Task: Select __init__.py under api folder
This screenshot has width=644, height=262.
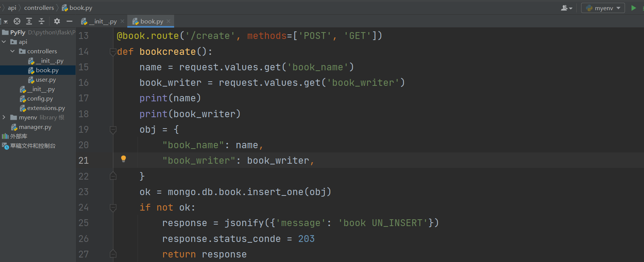Action: point(37,89)
